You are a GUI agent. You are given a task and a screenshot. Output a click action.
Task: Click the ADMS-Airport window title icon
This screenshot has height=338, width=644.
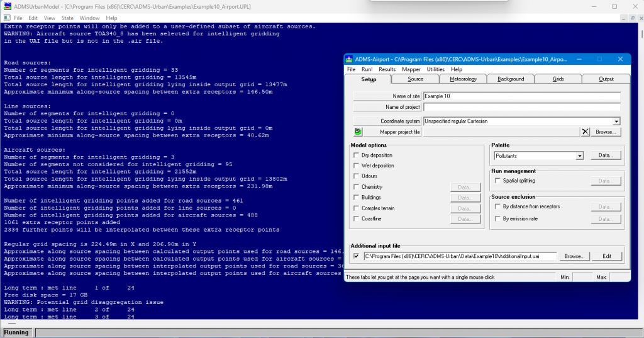point(348,59)
